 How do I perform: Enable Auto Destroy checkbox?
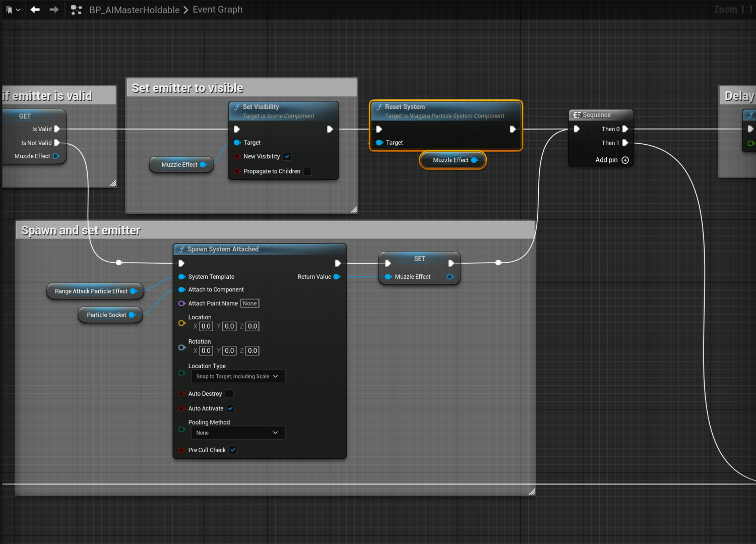[229, 394]
